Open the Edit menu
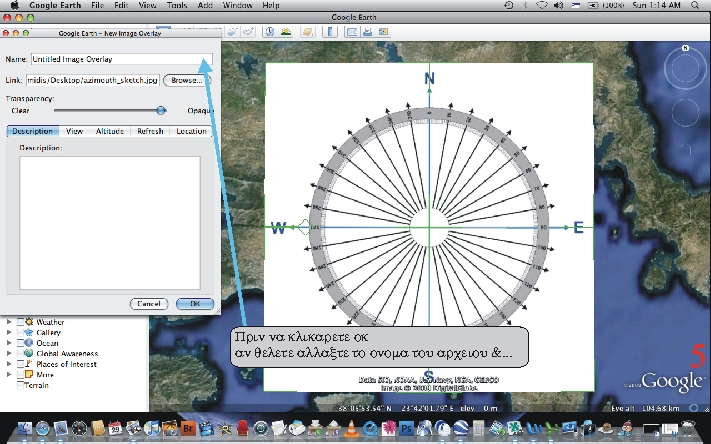 tap(121, 5)
